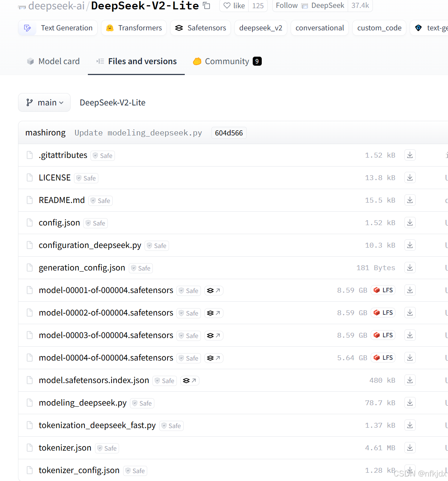Download model.safetensors.index.json via download icon
Viewport: 448px width, 481px height.
pyautogui.click(x=410, y=380)
